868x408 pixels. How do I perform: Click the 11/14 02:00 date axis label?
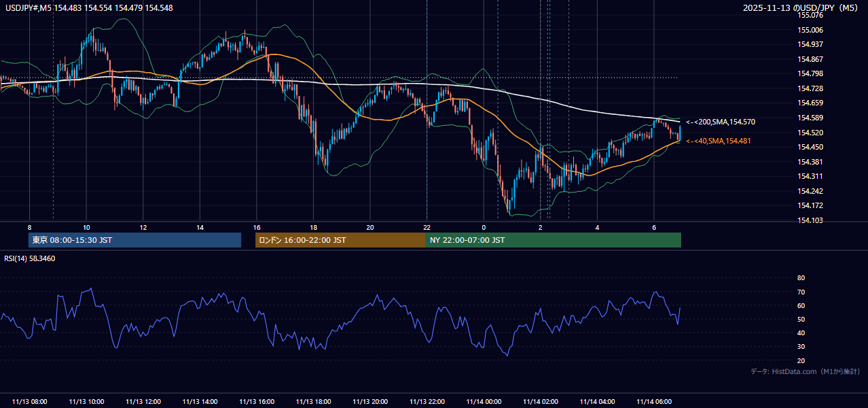(541, 402)
